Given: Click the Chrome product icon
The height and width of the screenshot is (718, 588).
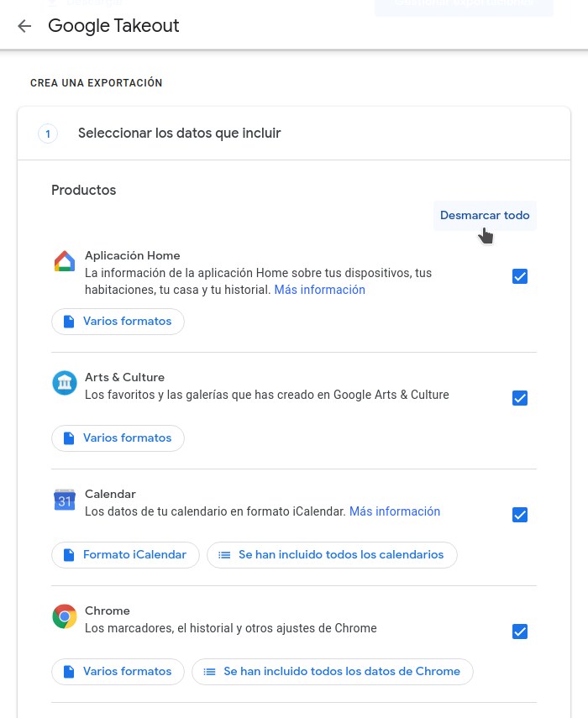Looking at the screenshot, I should (65, 616).
